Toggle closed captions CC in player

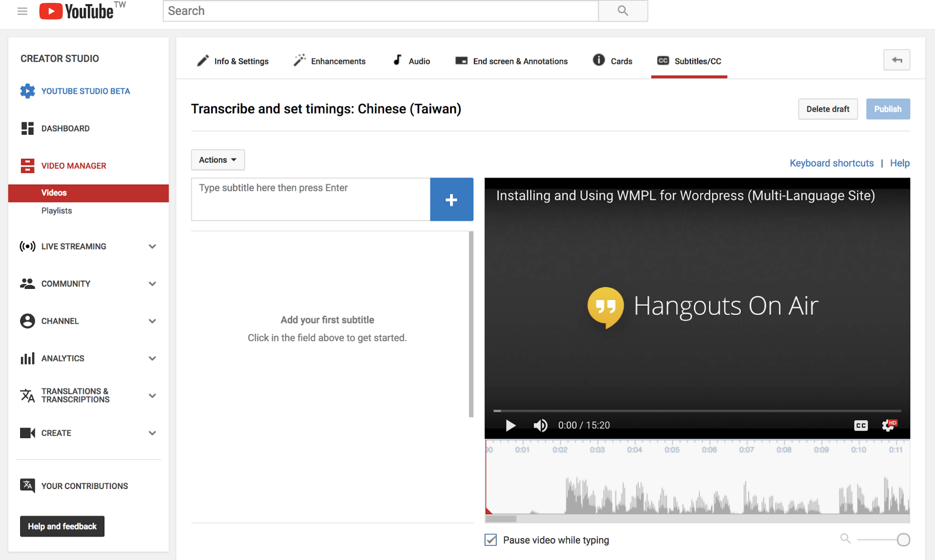point(861,425)
